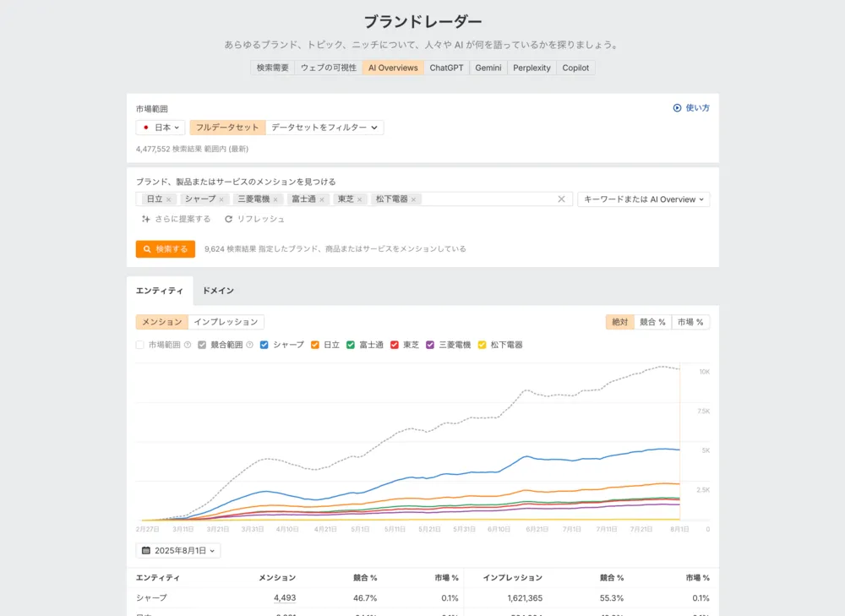Open the ドメイン tab
The width and height of the screenshot is (845, 616).
218,291
